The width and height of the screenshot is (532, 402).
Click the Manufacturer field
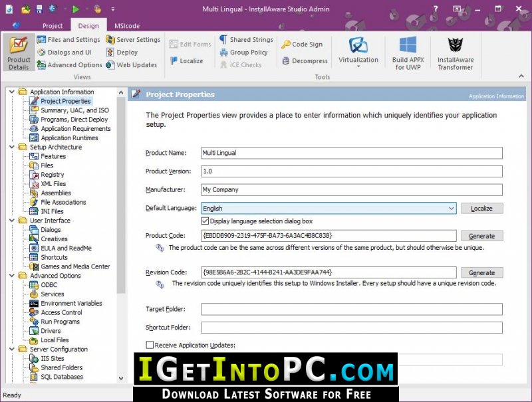352,189
